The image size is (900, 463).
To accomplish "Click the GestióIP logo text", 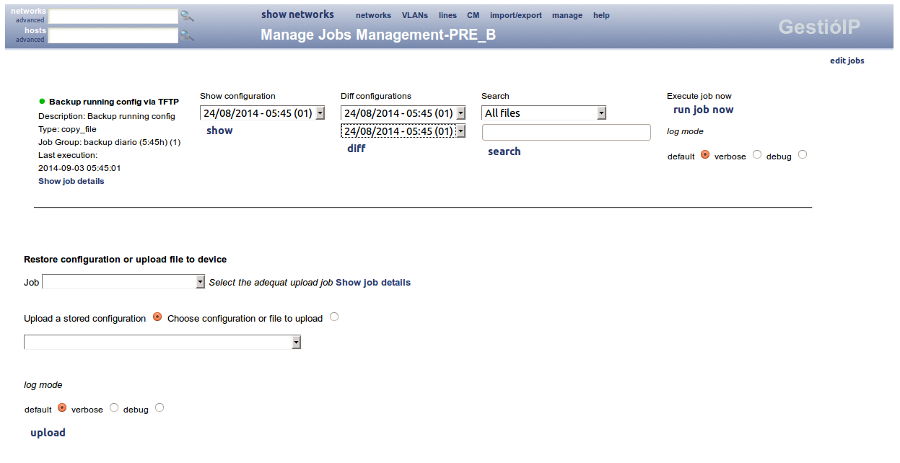I will point(819,27).
